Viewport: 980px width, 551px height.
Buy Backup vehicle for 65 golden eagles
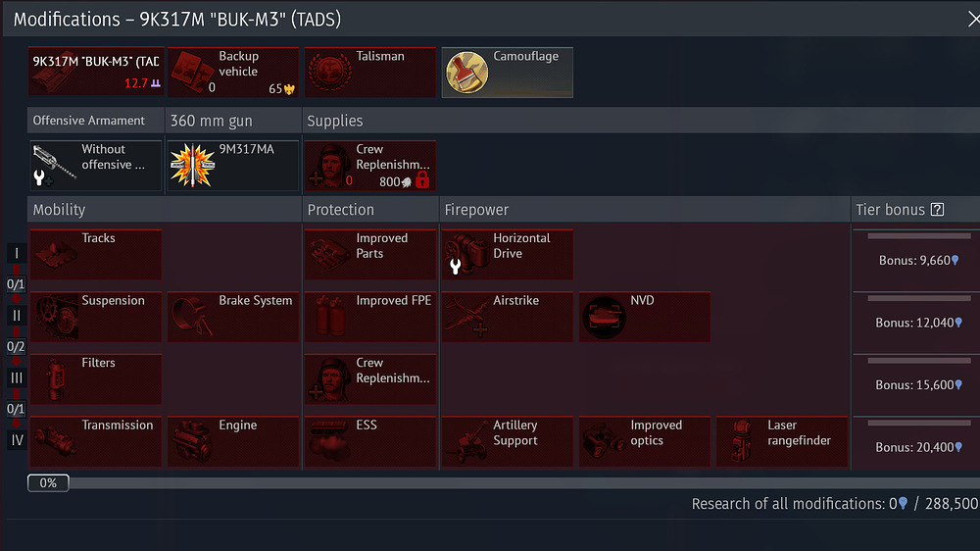tap(233, 72)
